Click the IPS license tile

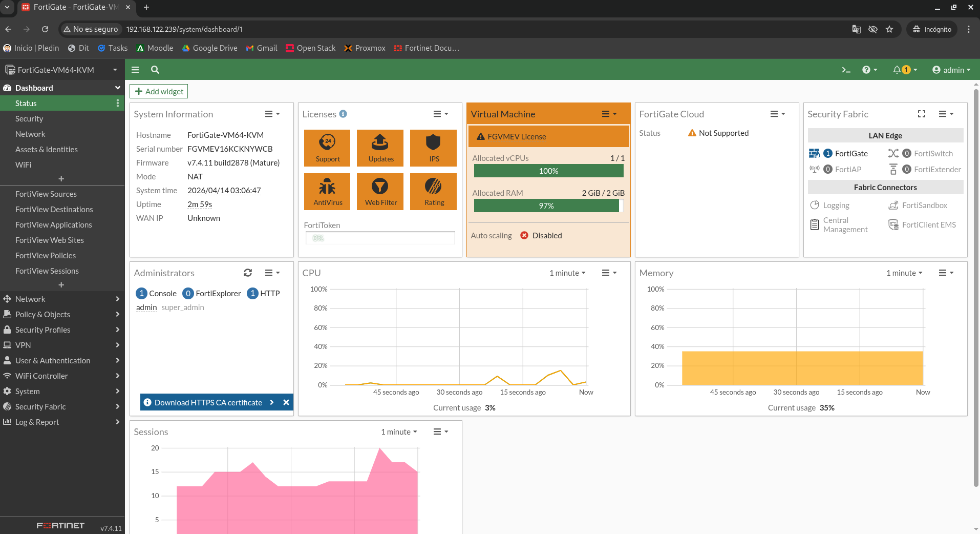pyautogui.click(x=434, y=148)
